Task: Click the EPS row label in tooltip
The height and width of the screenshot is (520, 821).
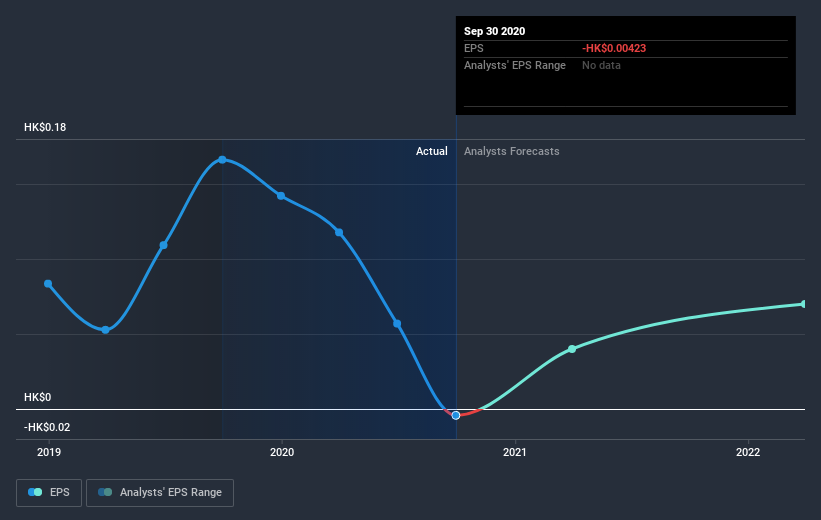Action: coord(474,48)
